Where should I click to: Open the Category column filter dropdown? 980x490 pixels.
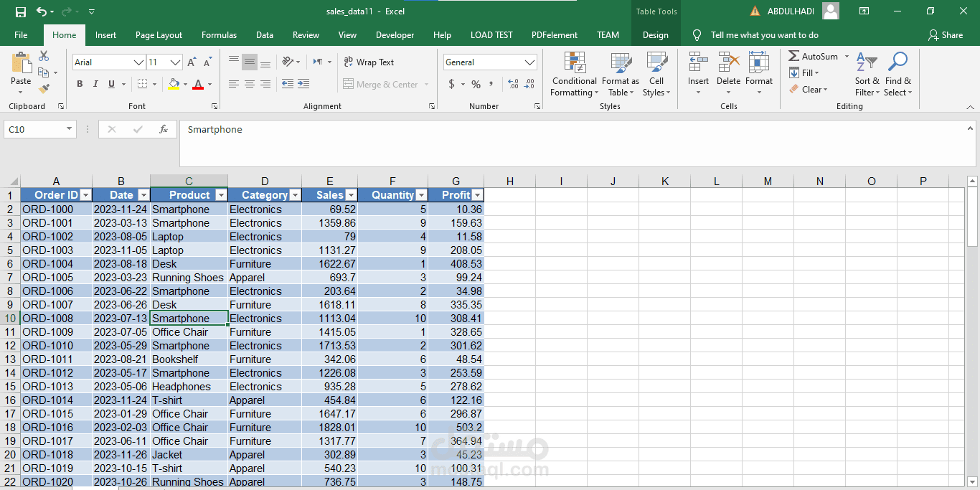[x=295, y=195]
